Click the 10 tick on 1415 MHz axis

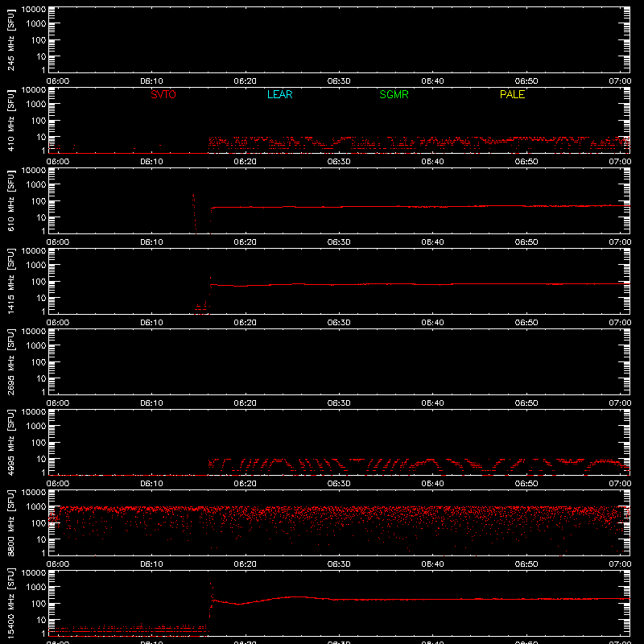pyautogui.click(x=41, y=298)
